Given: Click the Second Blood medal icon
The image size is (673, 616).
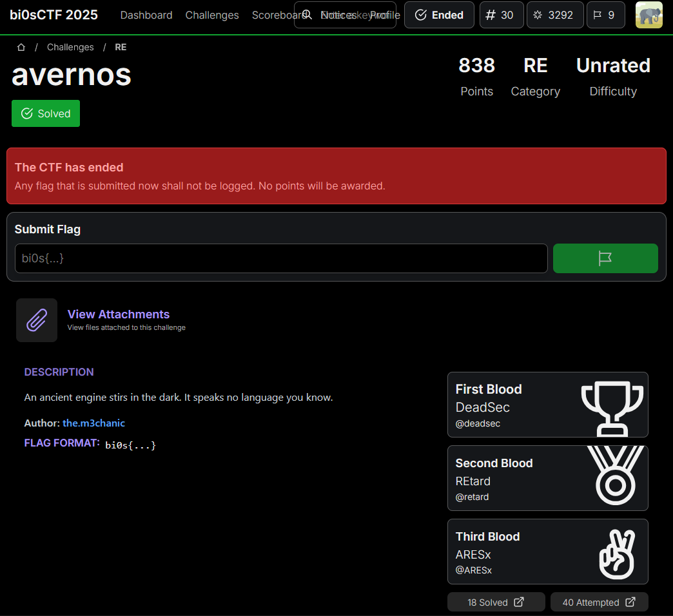Looking at the screenshot, I should click(616, 476).
